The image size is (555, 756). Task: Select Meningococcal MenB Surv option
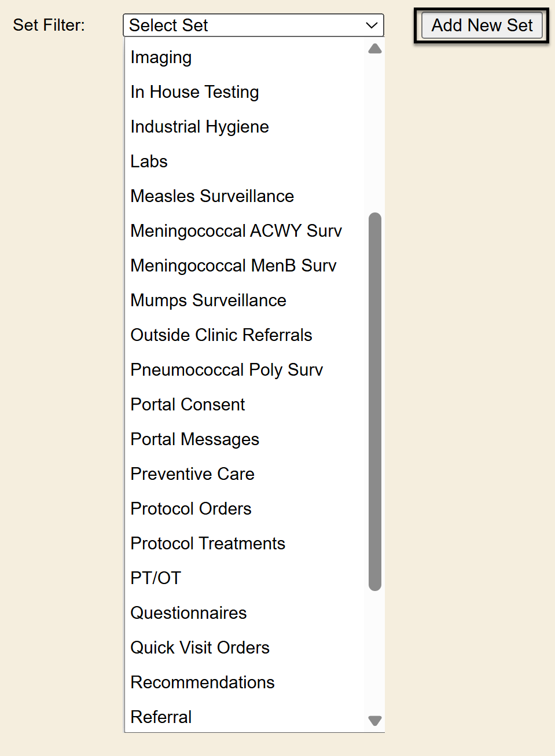pos(233,266)
